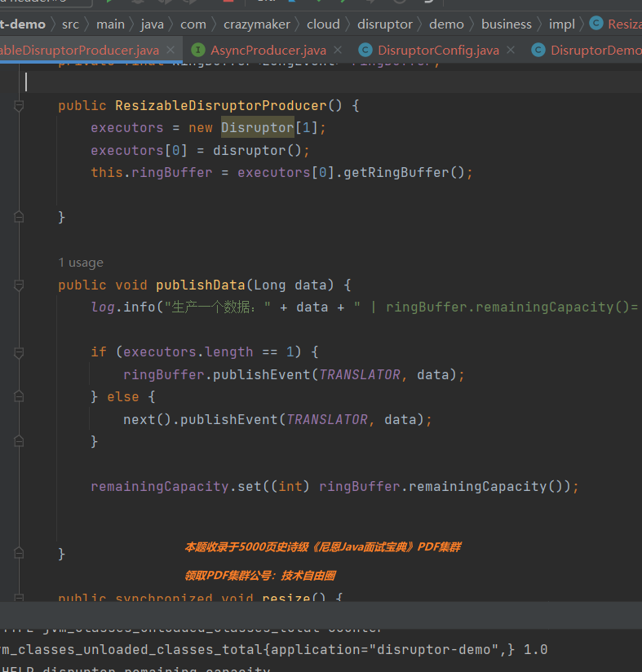Click 'TRANSLATOR' in the ringBuffer.publishEvent line

pyautogui.click(x=359, y=375)
